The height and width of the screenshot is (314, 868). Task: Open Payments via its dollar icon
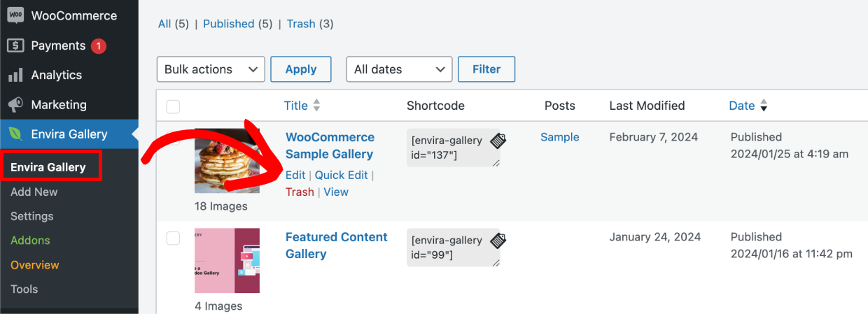click(x=15, y=45)
